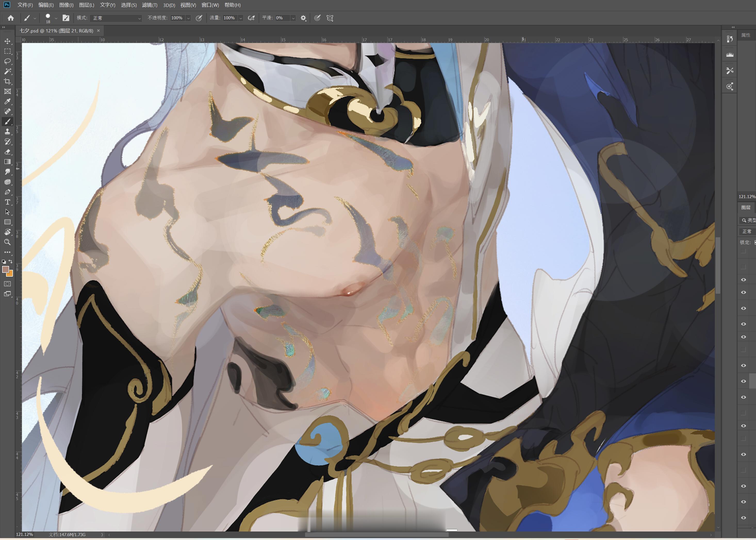Open the crossed-tools panel icon
Image resolution: width=756 pixels, height=540 pixels.
click(730, 71)
